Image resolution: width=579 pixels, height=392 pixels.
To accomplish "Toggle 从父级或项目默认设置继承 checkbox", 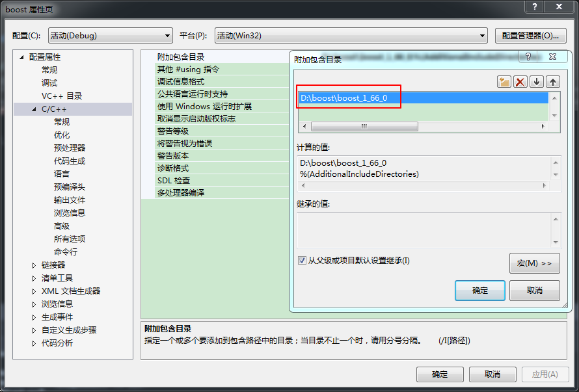I will click(302, 261).
